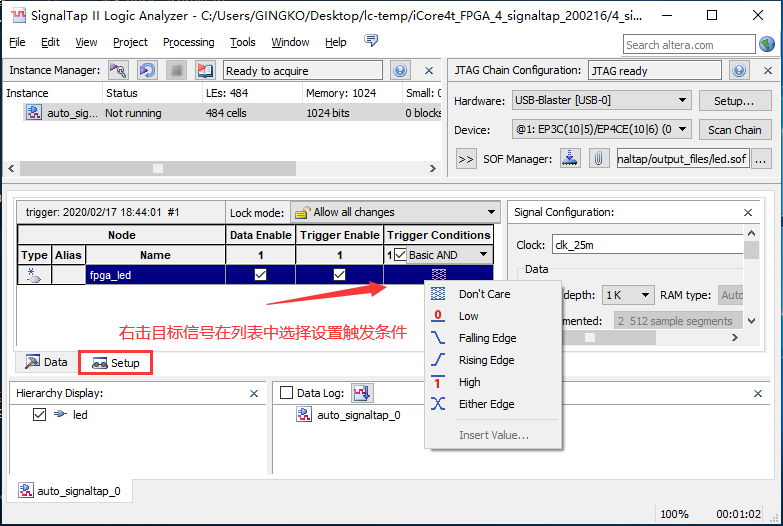Screen dimensions: 783x526
Task: Click the Run Analysis icon in Instance Manager
Action: click(117, 71)
